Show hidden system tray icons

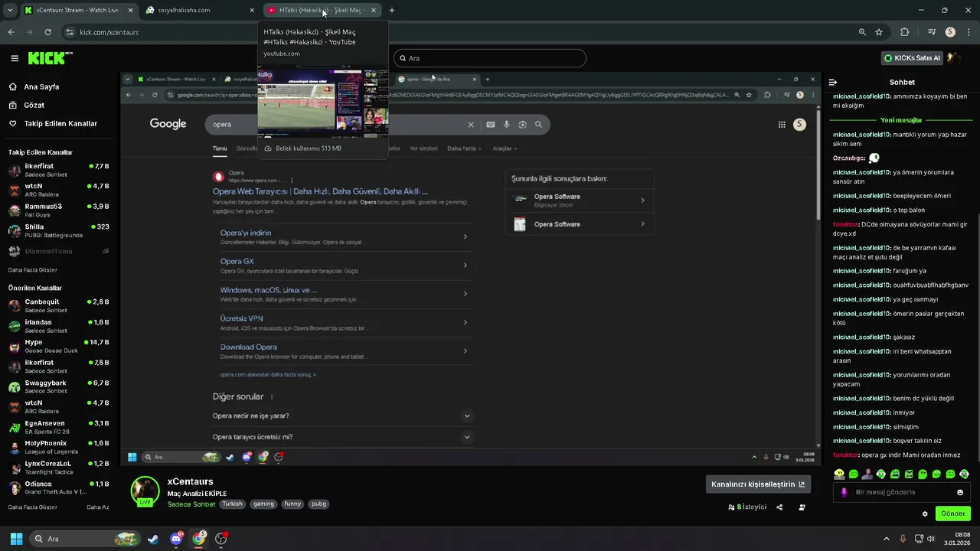[x=887, y=539]
